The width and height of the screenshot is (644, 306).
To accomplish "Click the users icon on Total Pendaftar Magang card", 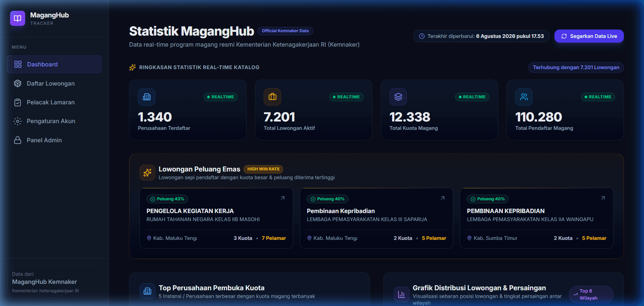I will click(524, 97).
